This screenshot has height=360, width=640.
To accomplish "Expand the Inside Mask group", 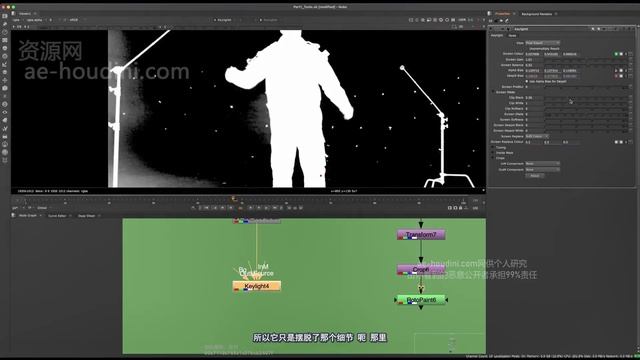I will (493, 153).
